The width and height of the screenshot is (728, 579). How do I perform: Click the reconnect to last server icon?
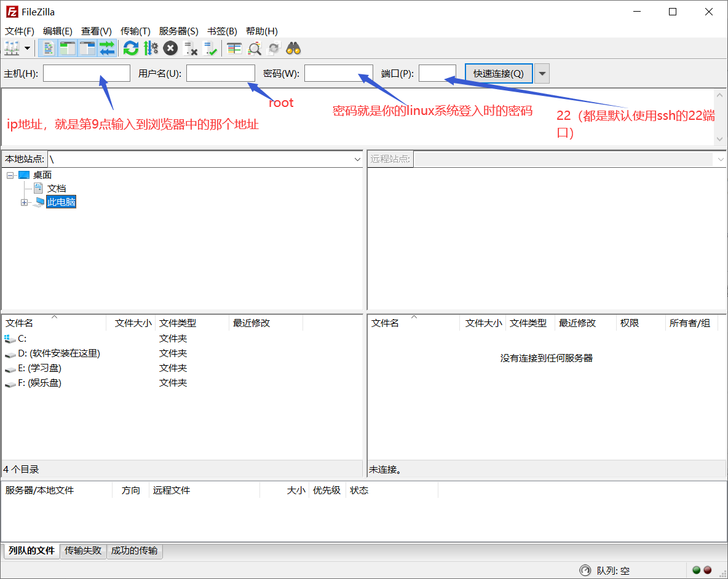click(x=210, y=48)
